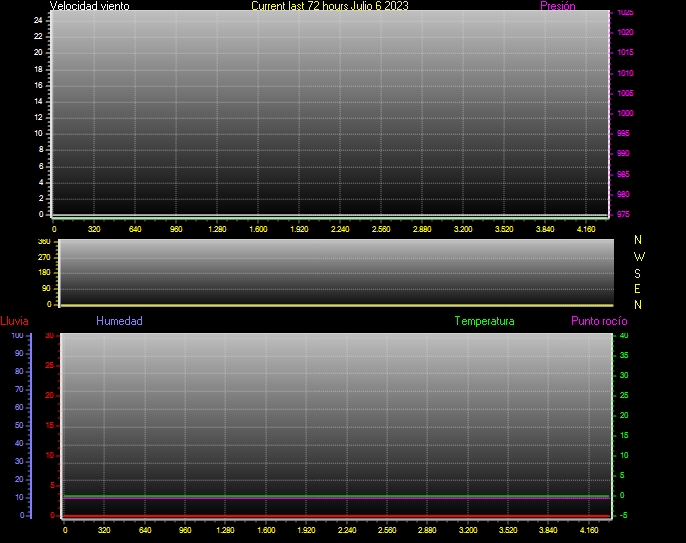This screenshot has width=686, height=543.
Task: Select the green "-5" temperature axis value
Action: click(x=623, y=515)
